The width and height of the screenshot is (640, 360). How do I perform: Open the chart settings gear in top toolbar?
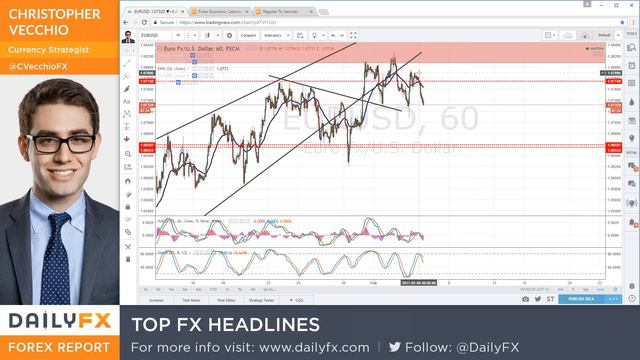pos(229,36)
